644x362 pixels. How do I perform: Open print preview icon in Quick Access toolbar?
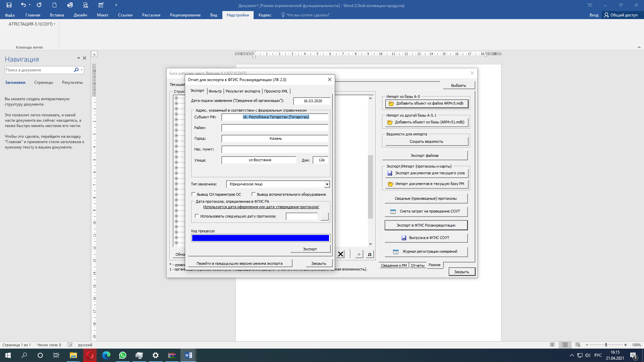86,5
